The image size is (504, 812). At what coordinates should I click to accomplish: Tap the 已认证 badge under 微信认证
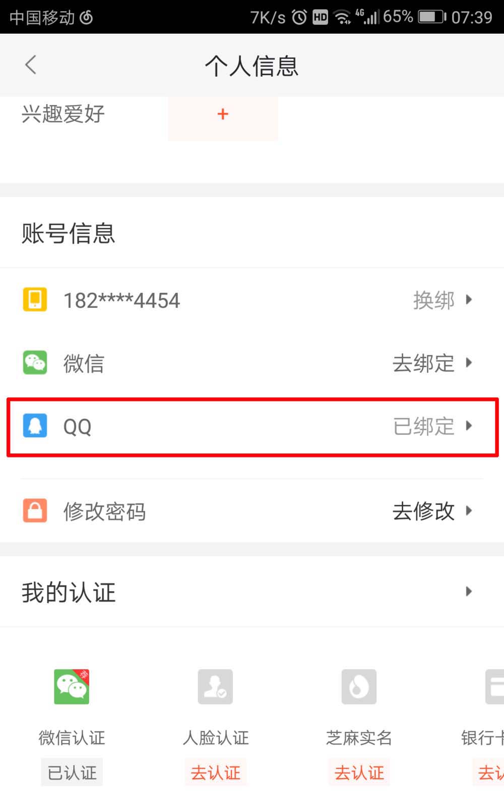[x=72, y=772]
